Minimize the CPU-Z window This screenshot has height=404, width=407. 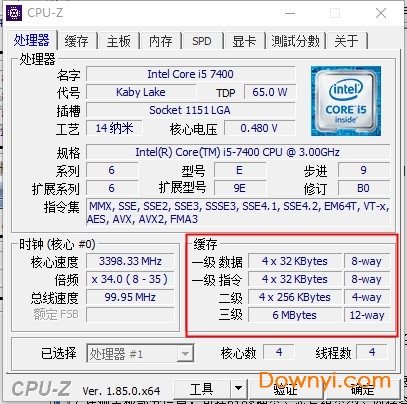click(290, 13)
